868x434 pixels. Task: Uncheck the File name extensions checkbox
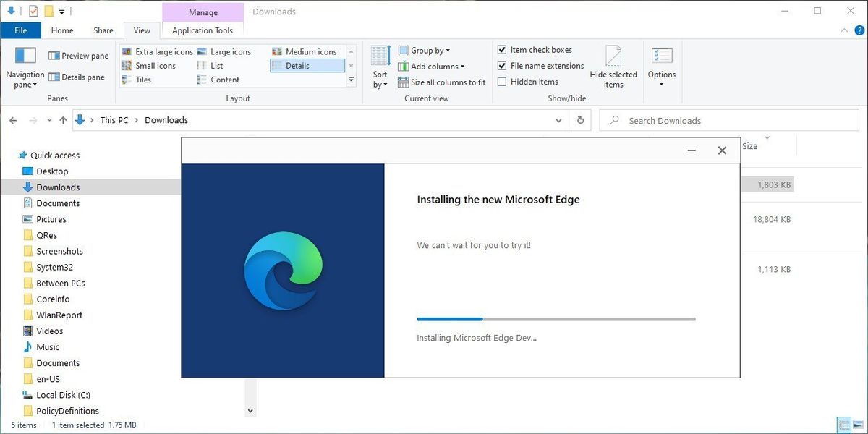pyautogui.click(x=503, y=66)
